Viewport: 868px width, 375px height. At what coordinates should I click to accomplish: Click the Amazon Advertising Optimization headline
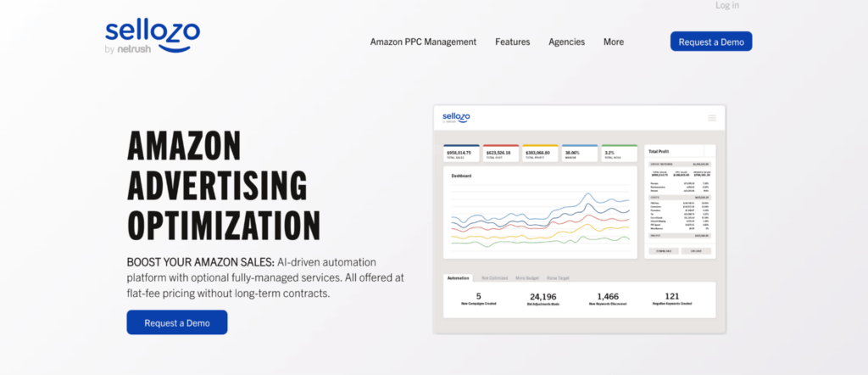point(224,186)
